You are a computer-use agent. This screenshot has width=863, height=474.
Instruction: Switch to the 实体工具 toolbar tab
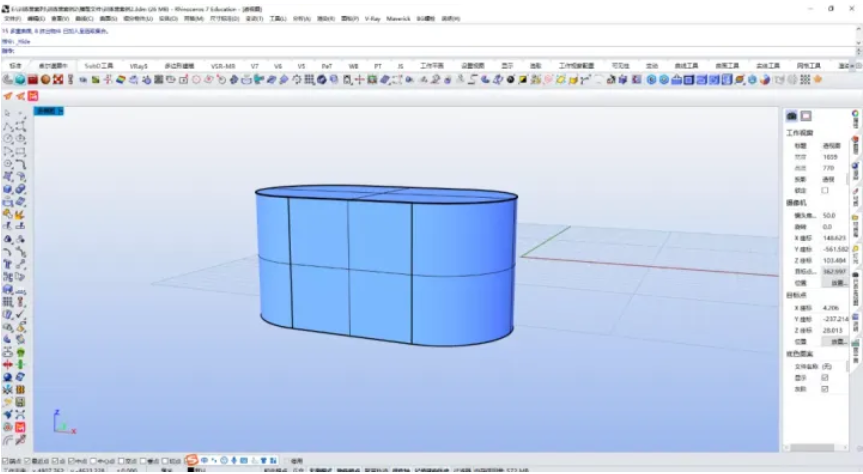(768, 66)
